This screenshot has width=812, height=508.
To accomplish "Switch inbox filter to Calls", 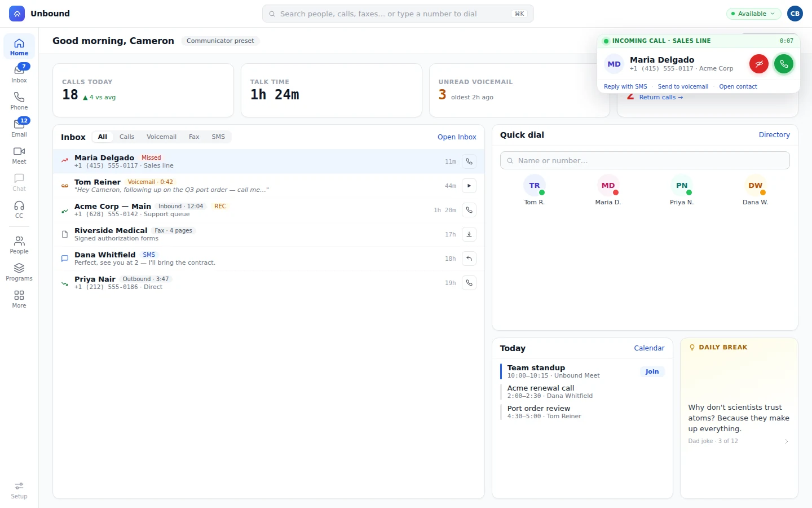I will pos(127,137).
